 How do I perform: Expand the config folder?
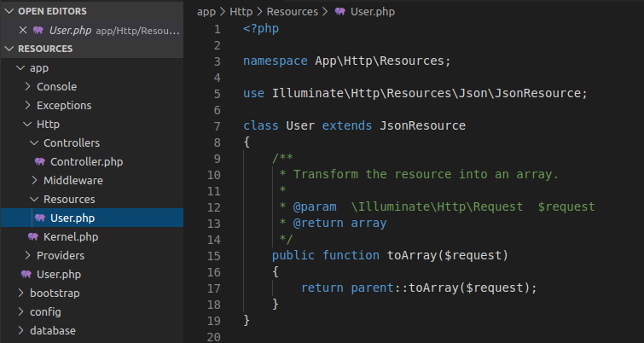[45, 311]
